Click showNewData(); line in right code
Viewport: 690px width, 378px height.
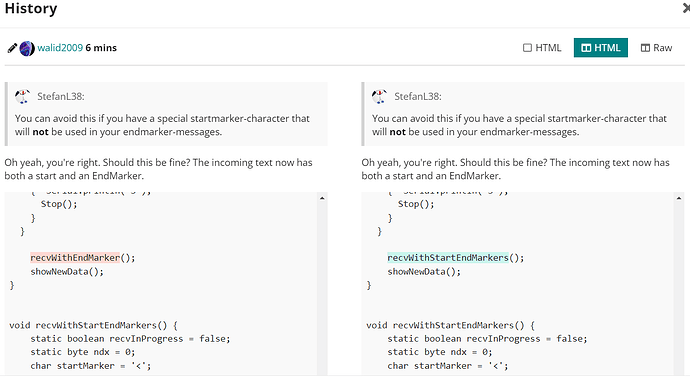424,272
